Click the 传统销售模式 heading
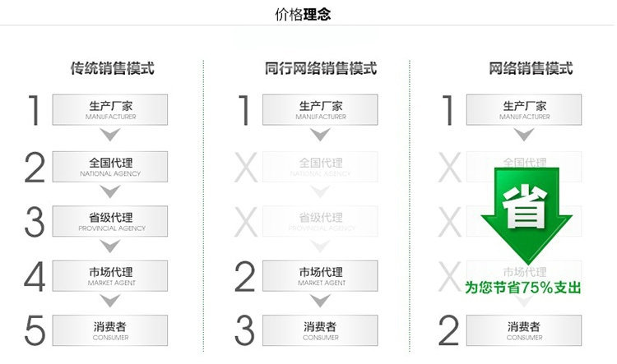Image resolution: width=617 pixels, height=364 pixels. click(x=113, y=68)
